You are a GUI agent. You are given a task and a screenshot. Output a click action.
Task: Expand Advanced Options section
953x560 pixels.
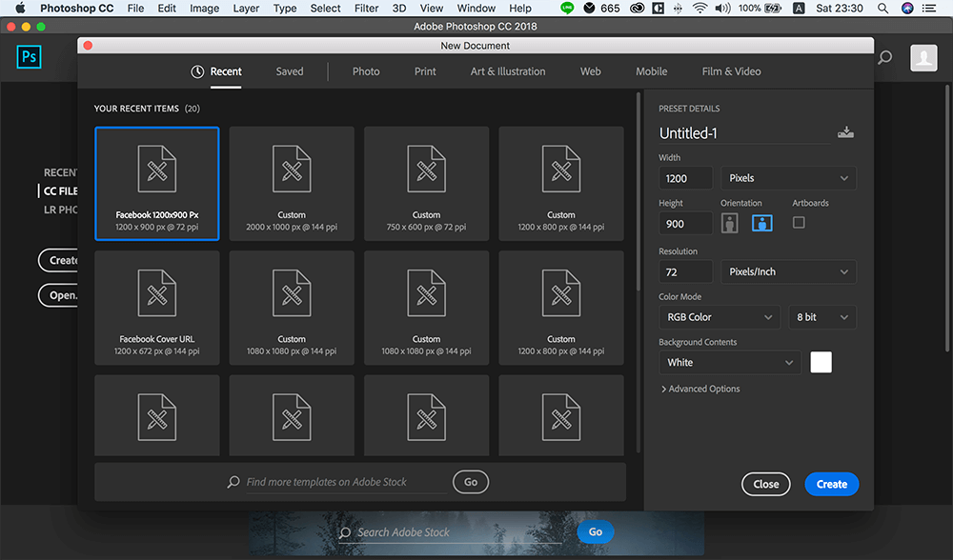click(700, 389)
